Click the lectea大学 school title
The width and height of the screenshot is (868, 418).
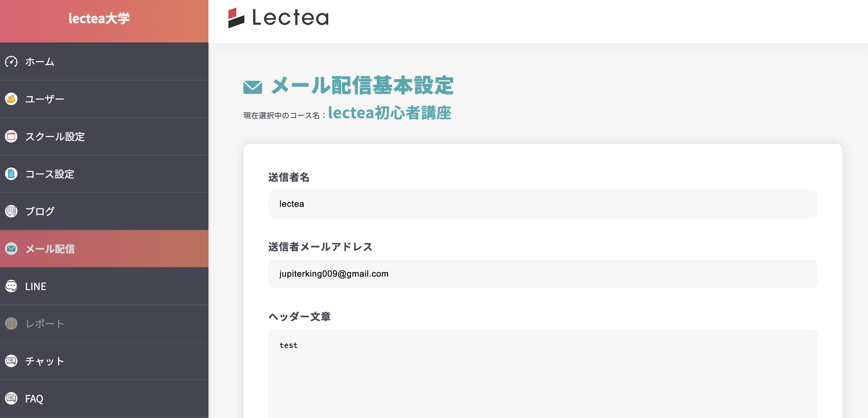tap(100, 18)
